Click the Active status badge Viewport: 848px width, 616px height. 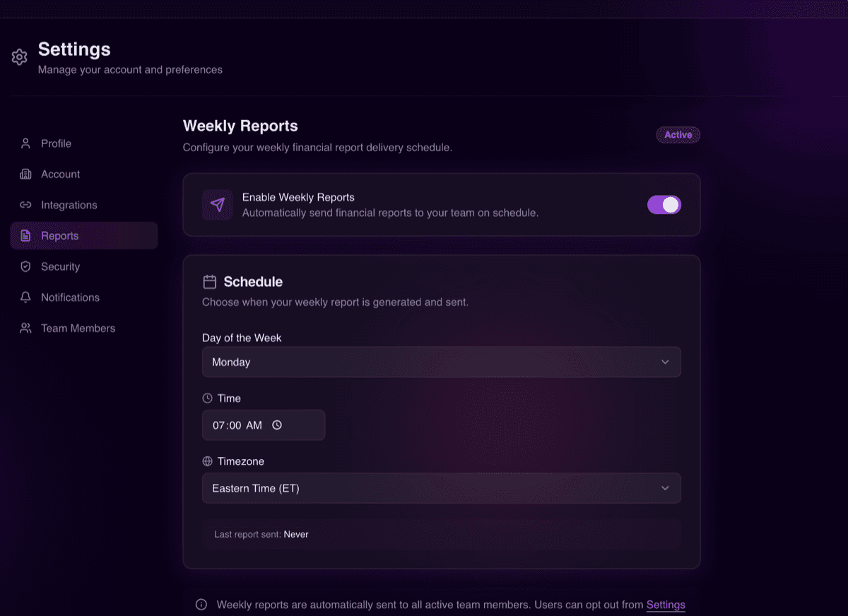coord(678,134)
